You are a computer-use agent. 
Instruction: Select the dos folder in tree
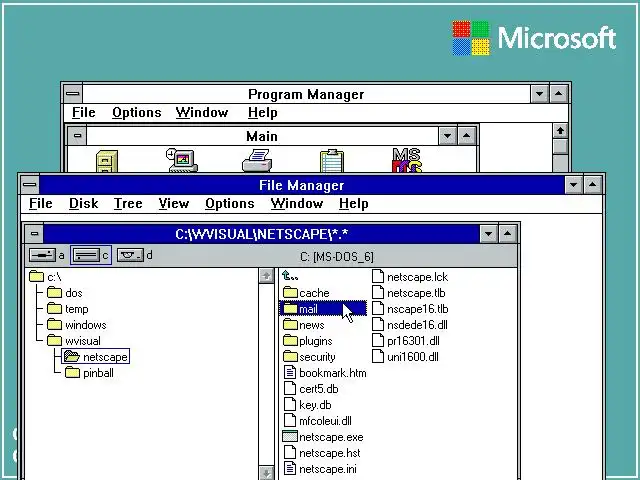point(64,293)
